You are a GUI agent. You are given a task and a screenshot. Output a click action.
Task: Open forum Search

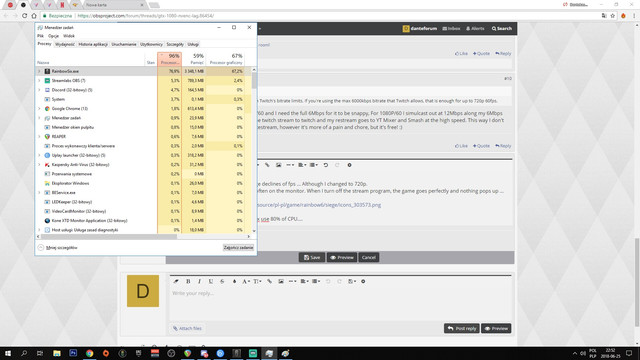502,29
